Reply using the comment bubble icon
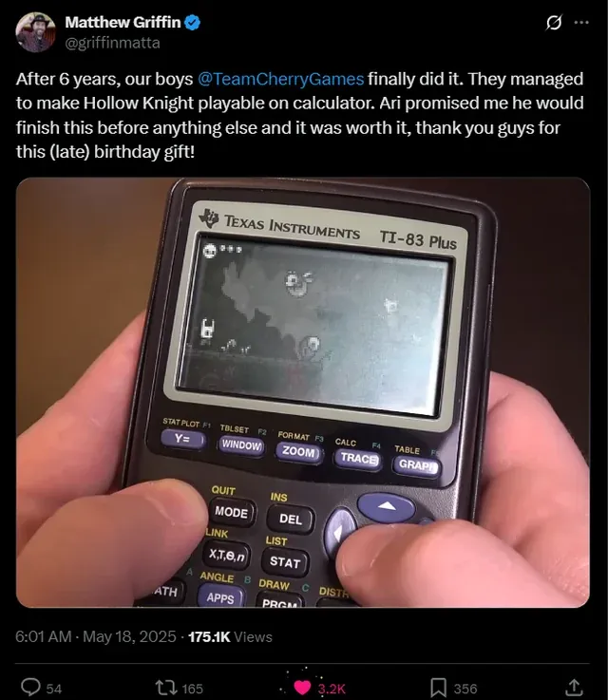Viewport: 608px width, 700px height. pyautogui.click(x=30, y=687)
